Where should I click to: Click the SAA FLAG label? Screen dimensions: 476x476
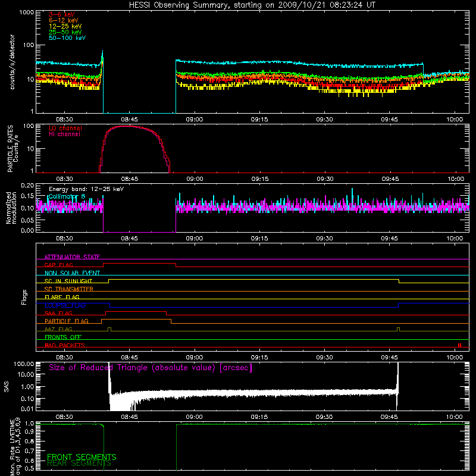[x=58, y=313]
